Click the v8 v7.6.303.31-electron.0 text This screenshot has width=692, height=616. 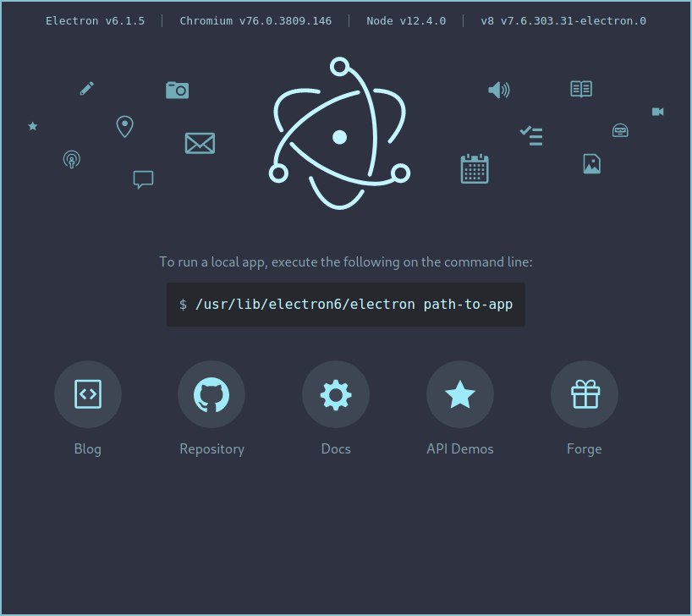[x=563, y=21]
